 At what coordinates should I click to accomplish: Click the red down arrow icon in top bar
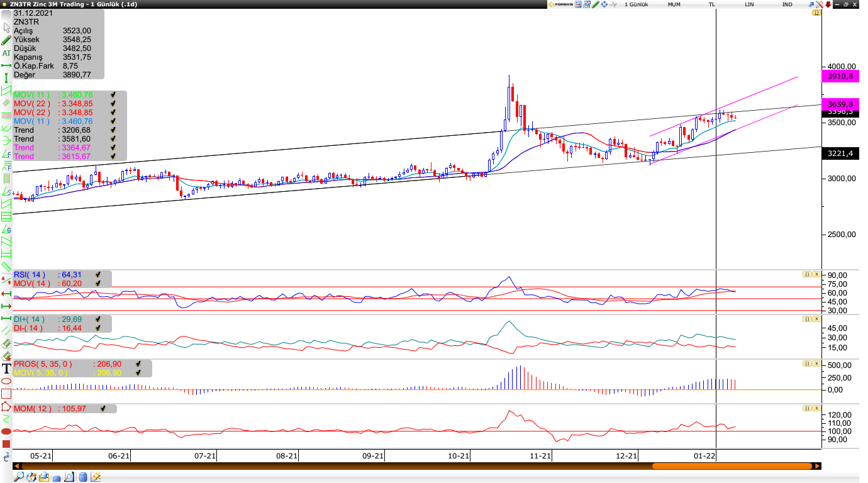[828, 4]
